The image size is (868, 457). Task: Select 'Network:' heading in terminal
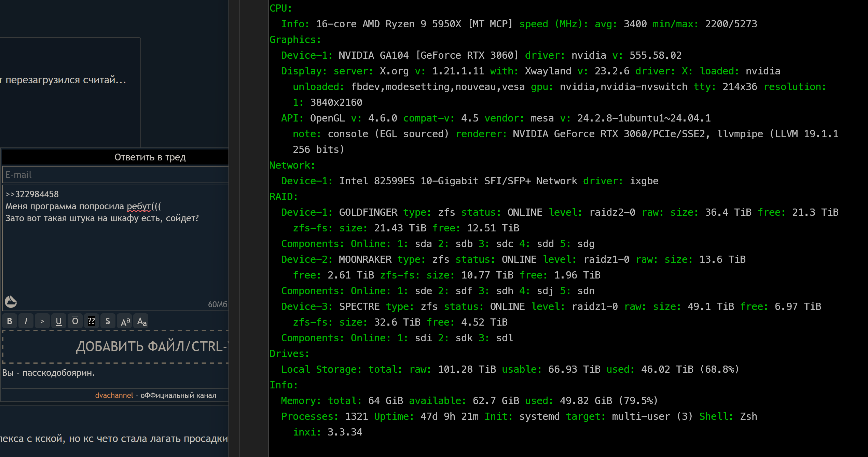coord(292,165)
